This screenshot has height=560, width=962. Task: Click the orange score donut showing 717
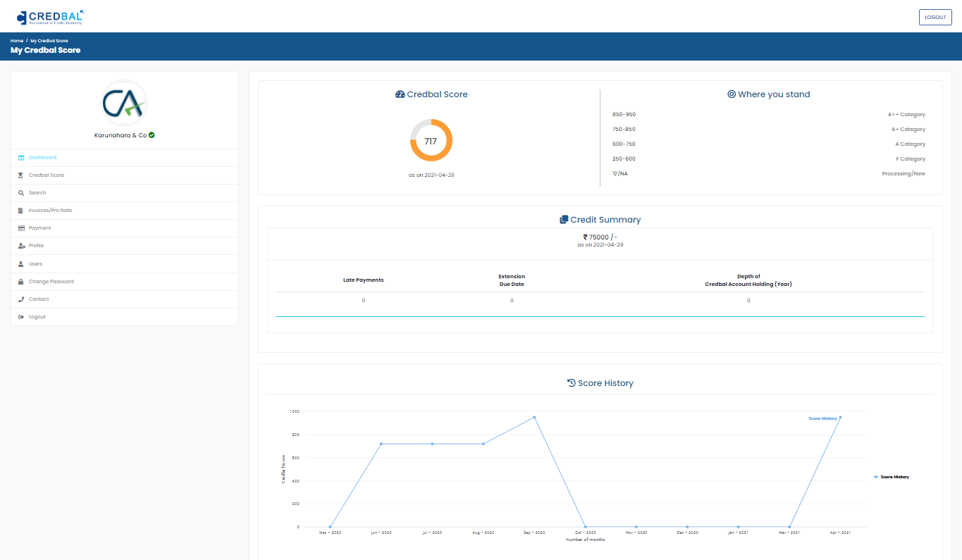coord(431,141)
